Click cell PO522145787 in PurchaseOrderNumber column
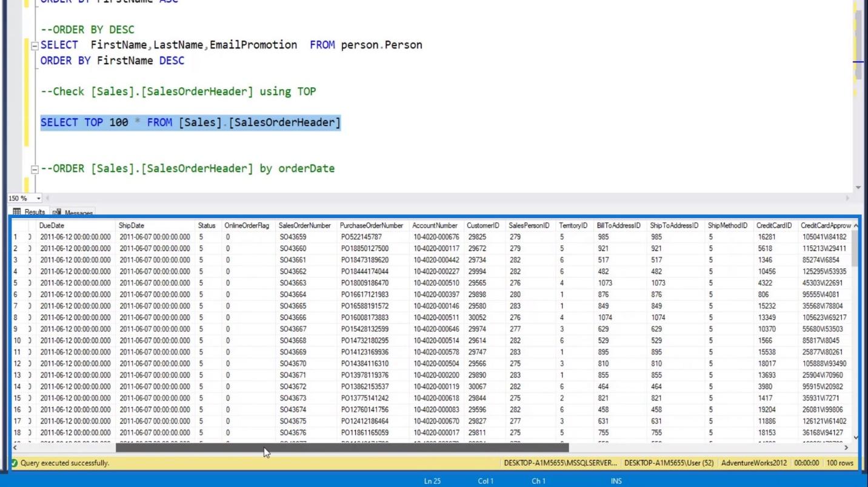The height and width of the screenshot is (487, 868). click(373, 237)
